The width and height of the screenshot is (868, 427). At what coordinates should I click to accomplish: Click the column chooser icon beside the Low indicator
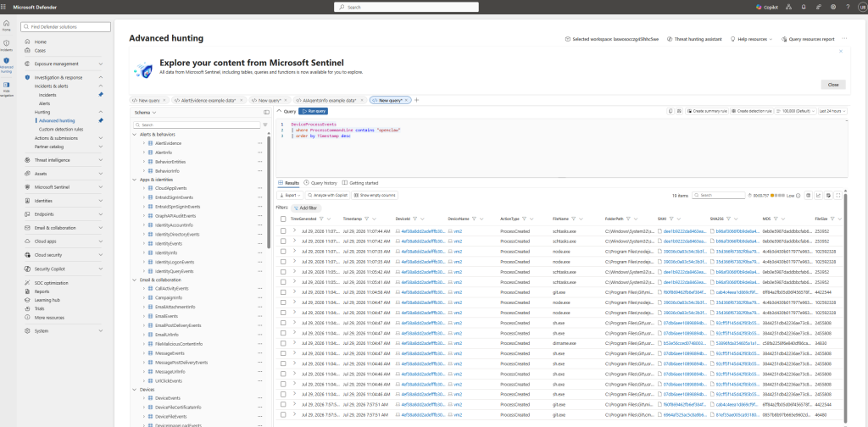[809, 195]
